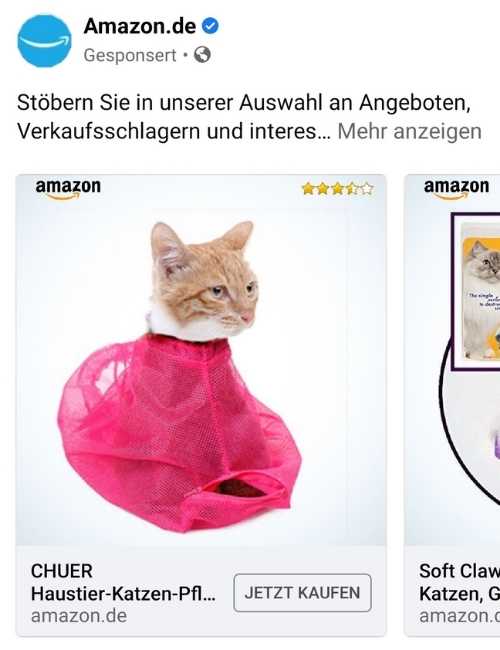500x650 pixels.
Task: Click the fluffy cat packaging picture
Action: click(x=480, y=291)
